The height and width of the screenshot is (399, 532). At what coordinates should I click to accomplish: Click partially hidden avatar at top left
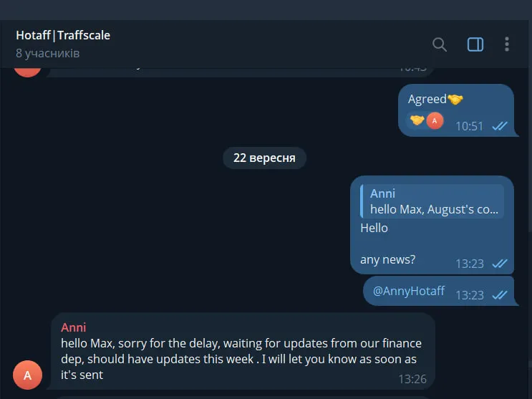click(x=27, y=72)
